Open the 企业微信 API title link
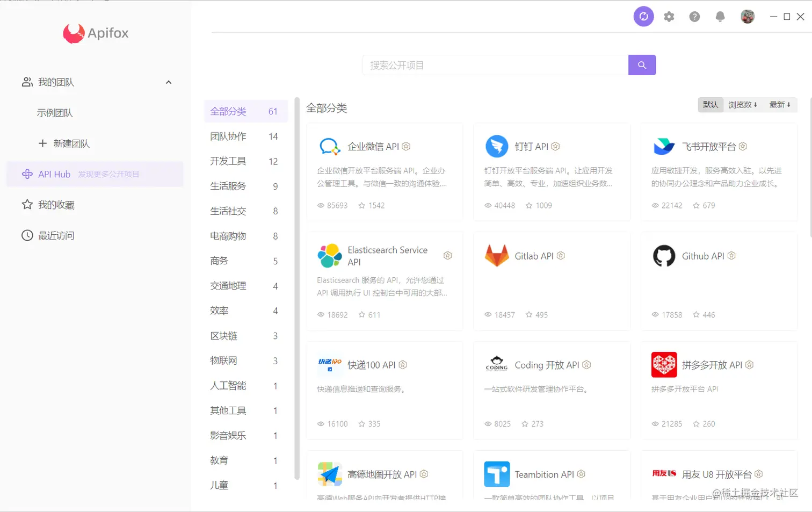 (373, 147)
